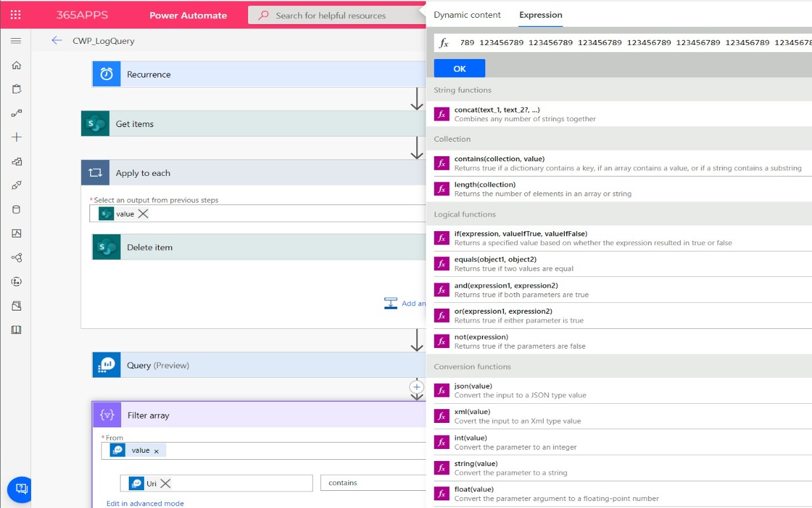Click the Filter array icon

click(x=107, y=415)
